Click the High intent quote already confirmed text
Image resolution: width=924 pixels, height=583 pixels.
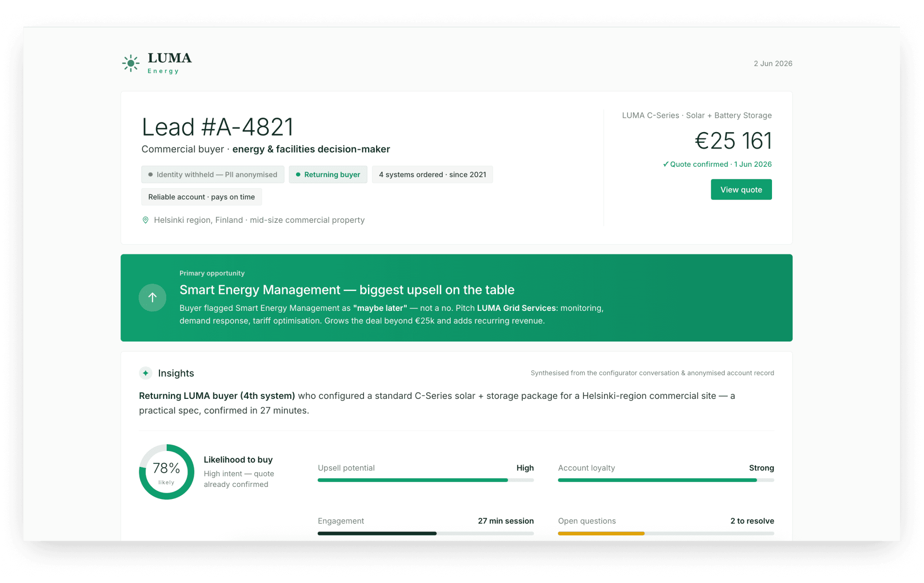[239, 479]
